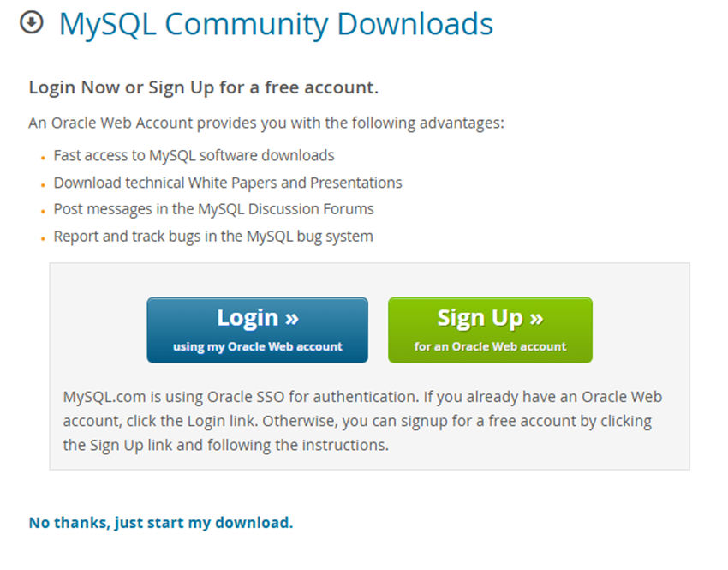Viewport: 728px width, 570px height.
Task: Click Report and track bugs bullet text
Action: 212,237
